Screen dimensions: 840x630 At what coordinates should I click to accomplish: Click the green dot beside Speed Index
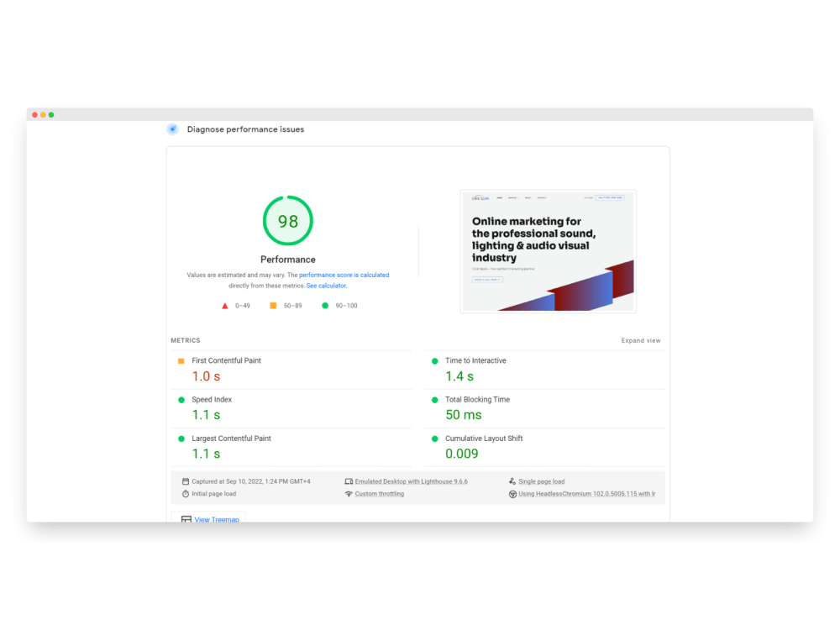[x=181, y=400]
